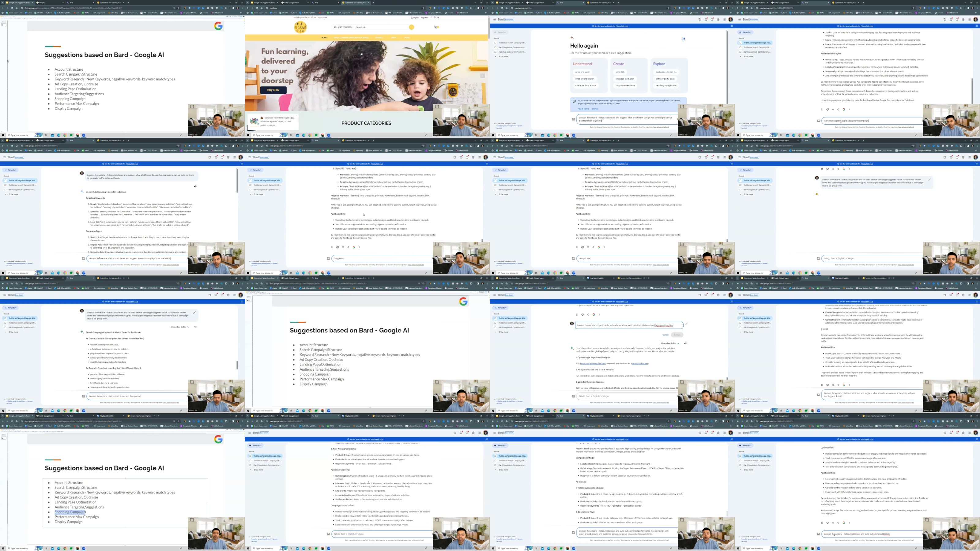
Task: Open the Toddle shopping cart icon
Action: click(435, 27)
